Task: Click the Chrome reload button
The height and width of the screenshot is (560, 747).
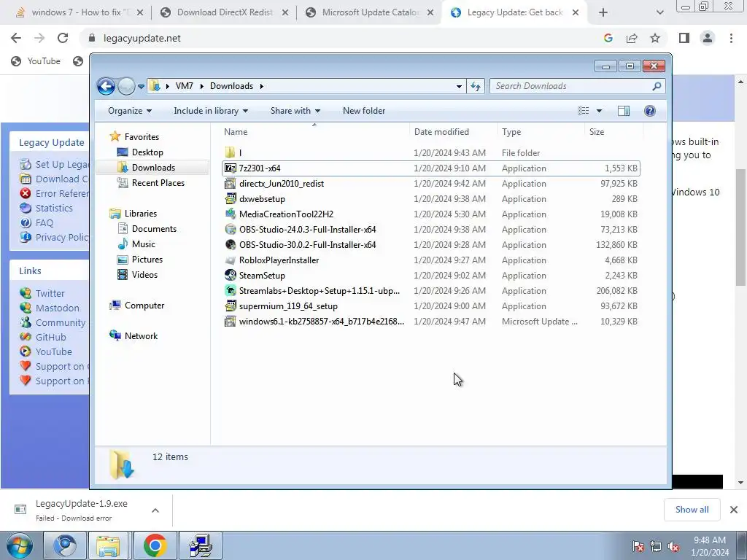Action: [63, 38]
